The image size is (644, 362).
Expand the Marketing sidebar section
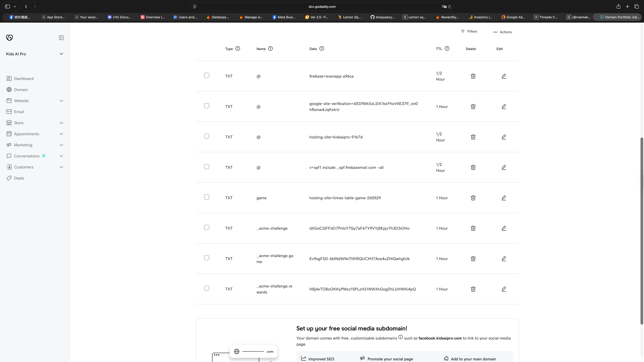(61, 145)
